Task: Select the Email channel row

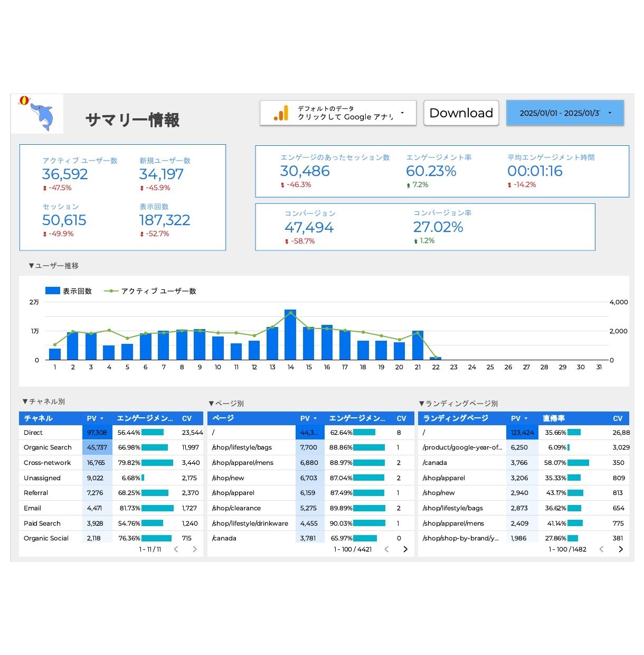Action: tap(111, 508)
